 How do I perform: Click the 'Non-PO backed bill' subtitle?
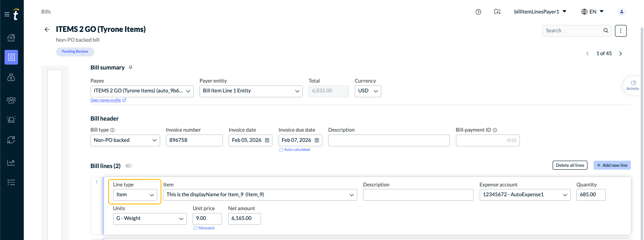click(x=77, y=40)
